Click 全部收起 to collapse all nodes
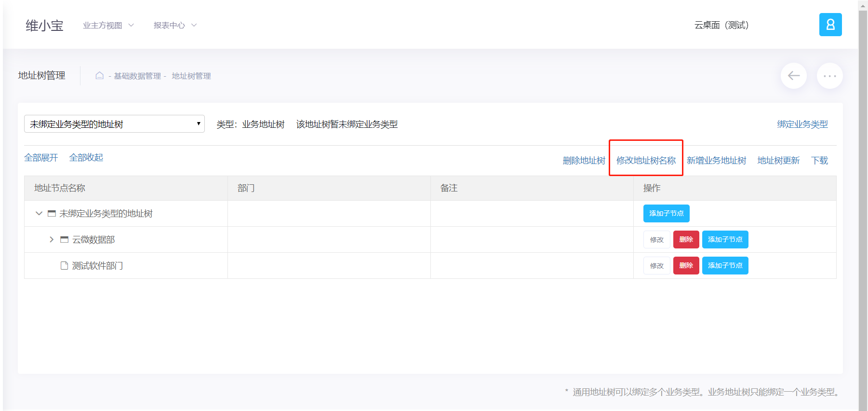The image size is (868, 411). tap(86, 157)
